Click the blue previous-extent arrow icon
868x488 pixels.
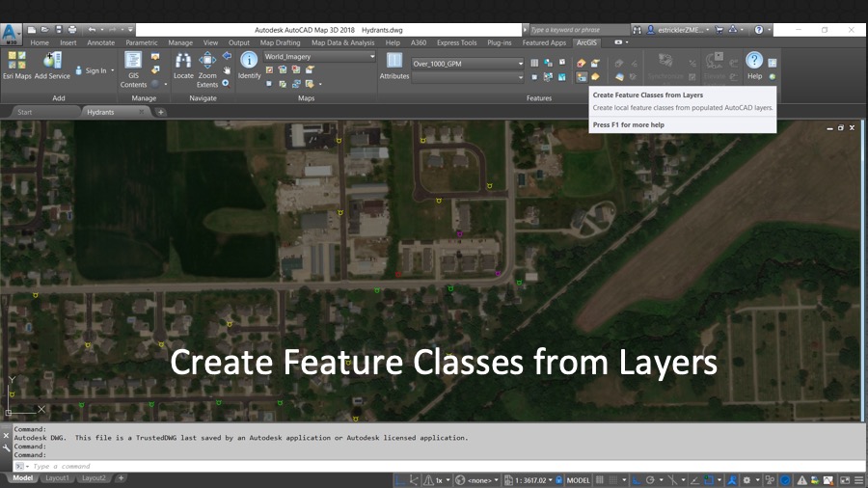coord(227,56)
